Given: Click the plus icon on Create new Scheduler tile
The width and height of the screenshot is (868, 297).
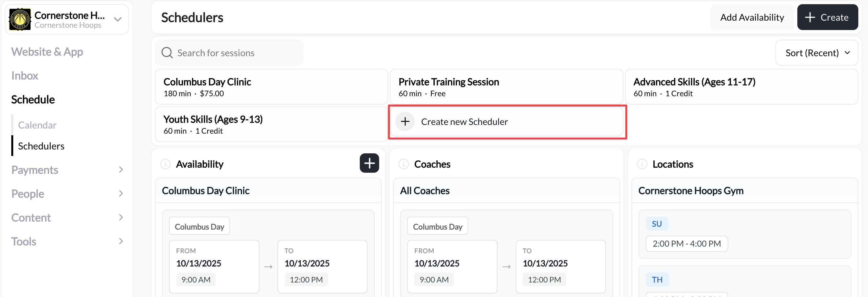Looking at the screenshot, I should pos(405,121).
